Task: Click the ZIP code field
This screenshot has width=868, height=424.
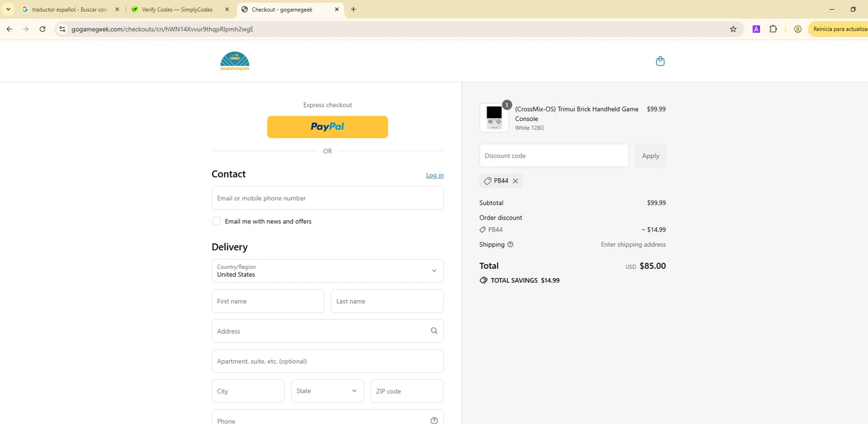Action: pyautogui.click(x=407, y=391)
